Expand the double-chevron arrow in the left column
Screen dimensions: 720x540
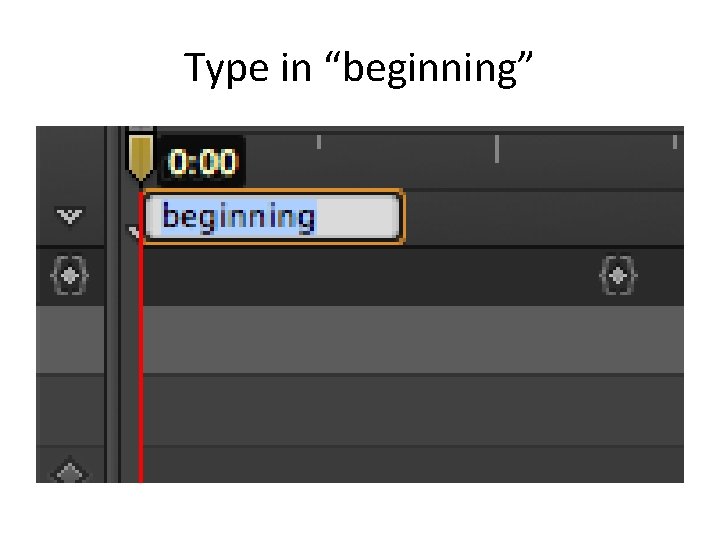click(69, 216)
